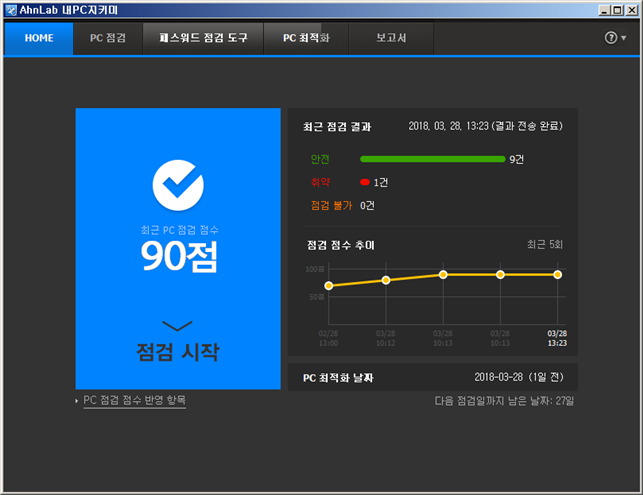Click the 02/28 13:00 chart point
This screenshot has width=643, height=495.
coord(328,286)
